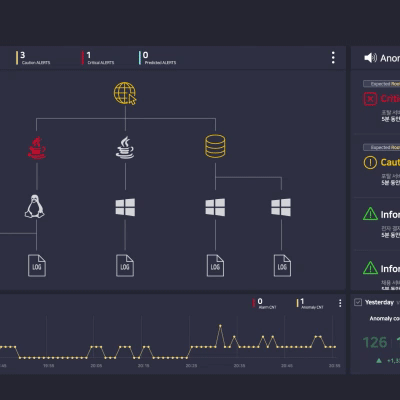Open LOG file under the Linux host
This screenshot has height=400, width=400.
(x=37, y=266)
